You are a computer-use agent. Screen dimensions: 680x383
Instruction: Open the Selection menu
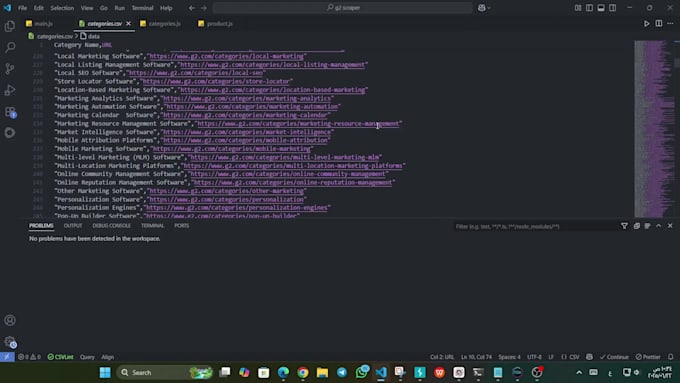tap(62, 8)
